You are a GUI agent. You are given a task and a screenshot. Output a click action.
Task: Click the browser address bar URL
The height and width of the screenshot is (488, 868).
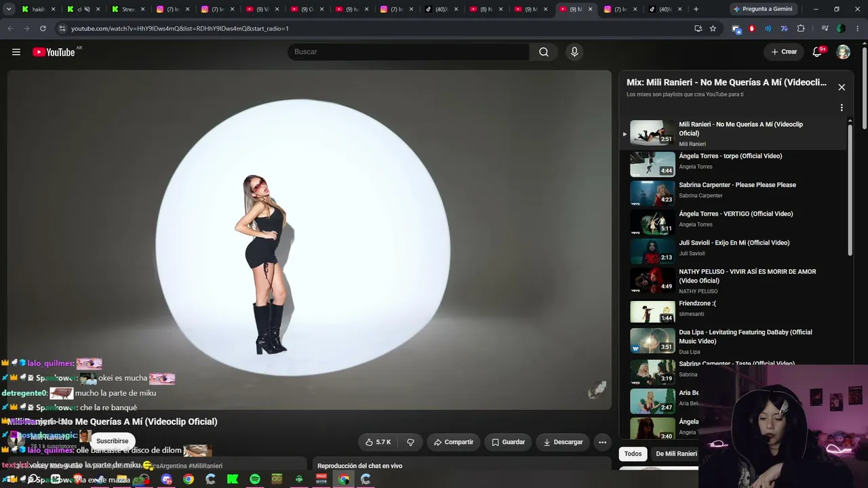point(180,28)
